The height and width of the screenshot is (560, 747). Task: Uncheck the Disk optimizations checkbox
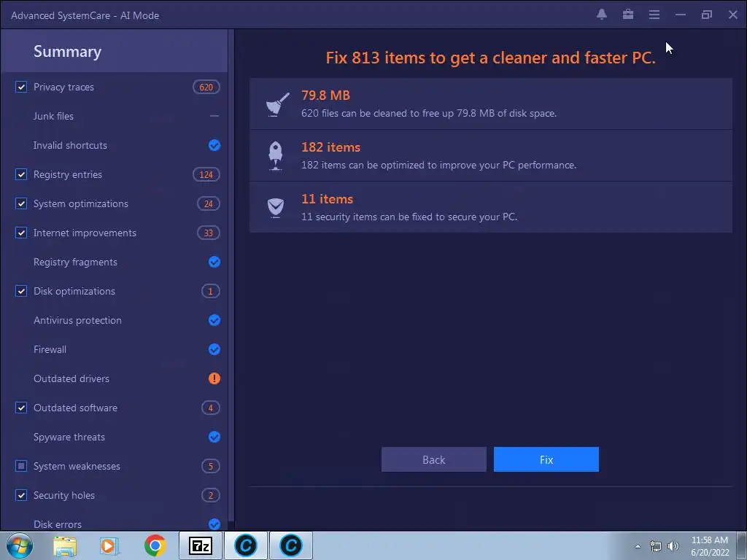[21, 291]
